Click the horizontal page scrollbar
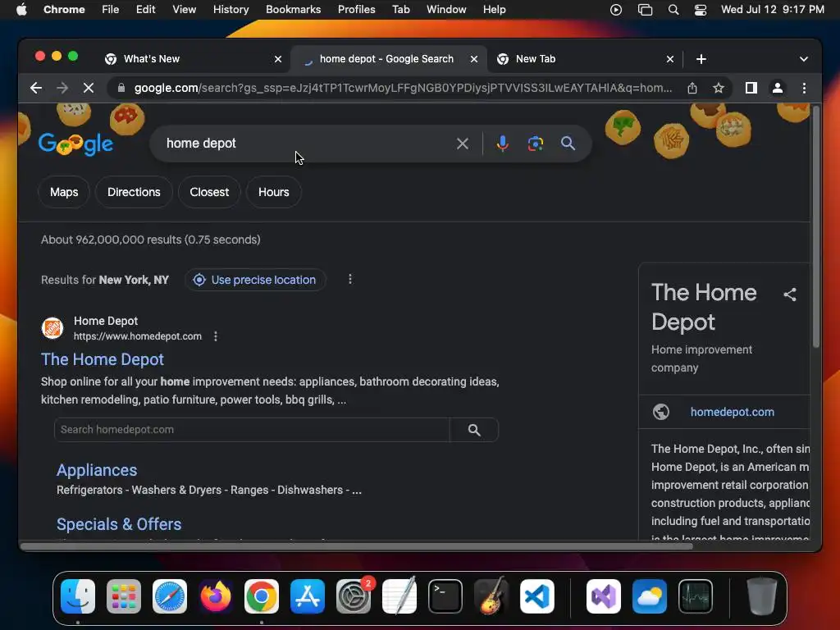Viewport: 840px width, 630px height. pos(357,546)
